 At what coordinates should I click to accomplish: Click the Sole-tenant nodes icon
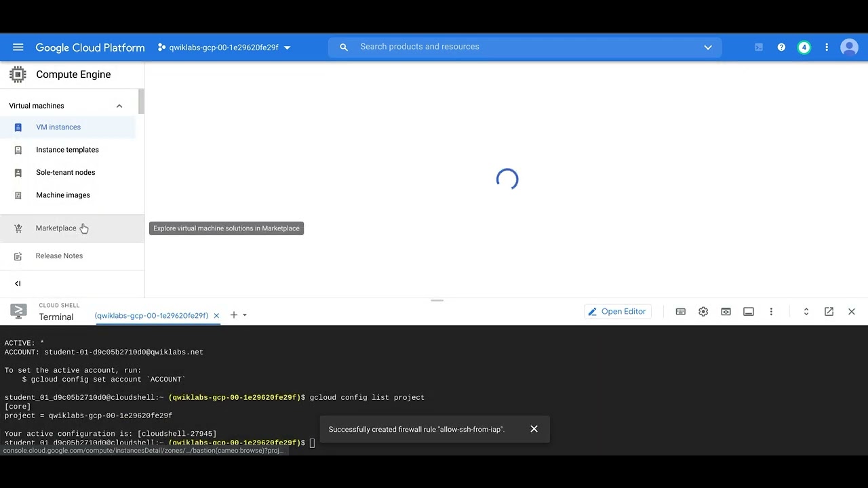[18, 173]
